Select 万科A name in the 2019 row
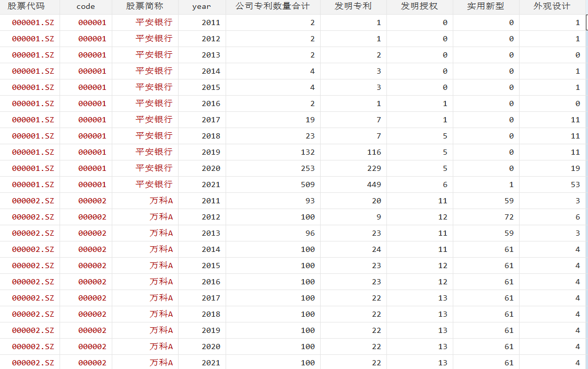The image size is (588, 369). (161, 330)
